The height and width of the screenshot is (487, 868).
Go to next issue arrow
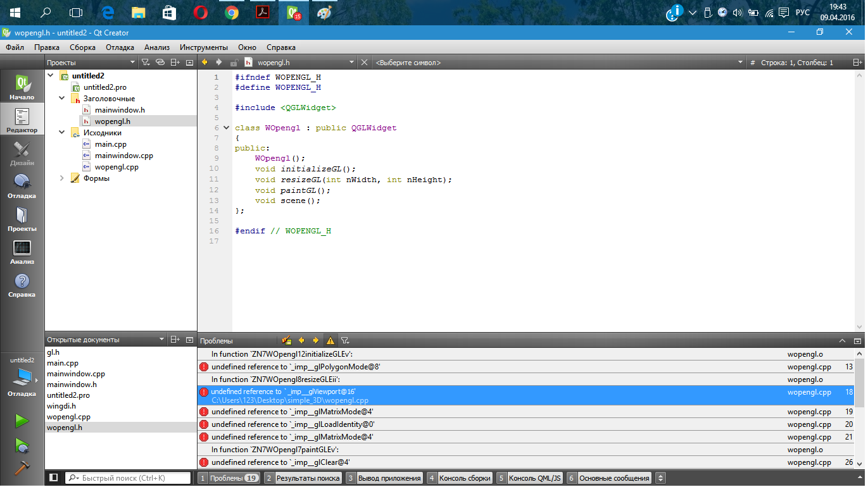[x=316, y=340]
